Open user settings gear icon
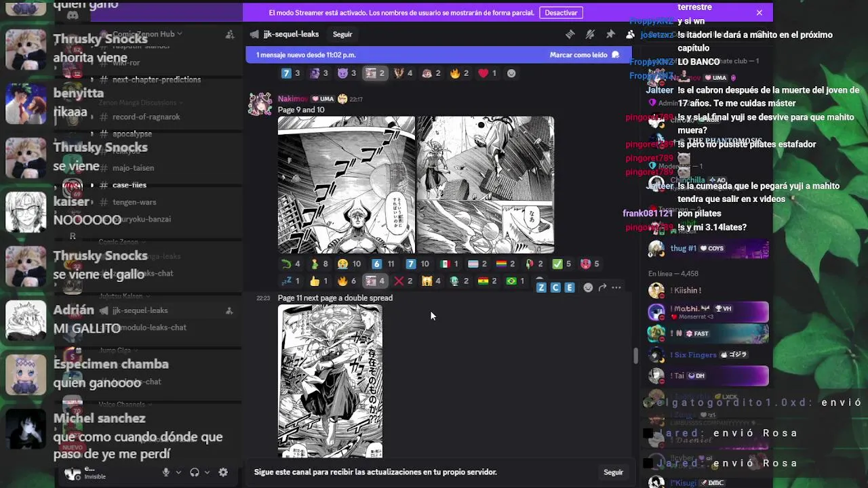 point(223,472)
